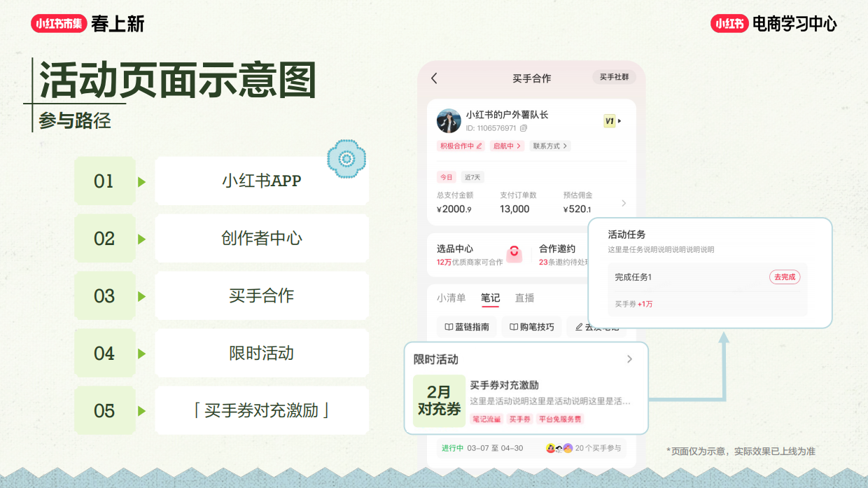Viewport: 868px width, 488px height.
Task: Switch stats to 近7天 view
Action: coord(471,177)
